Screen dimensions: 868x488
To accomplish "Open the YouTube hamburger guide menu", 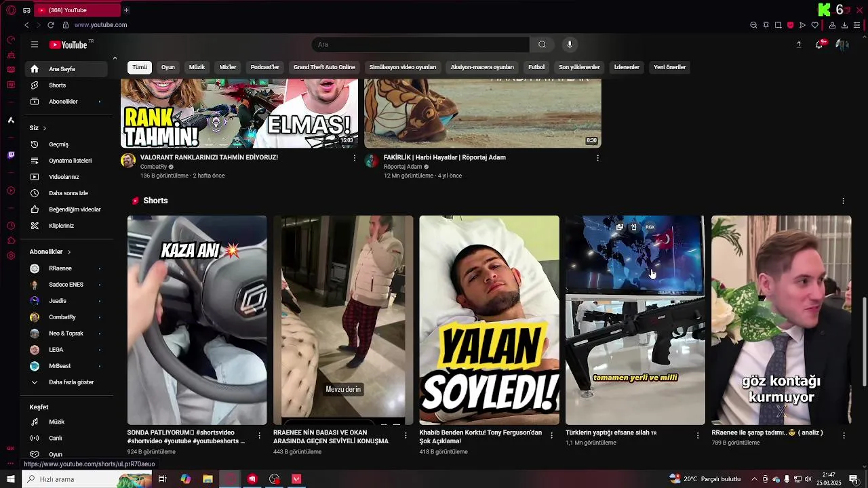I will click(x=35, y=45).
